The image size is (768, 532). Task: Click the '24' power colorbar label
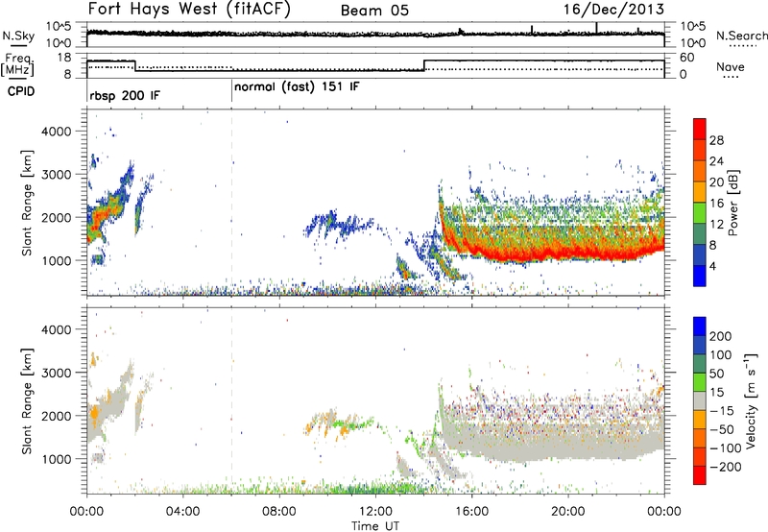tap(716, 161)
